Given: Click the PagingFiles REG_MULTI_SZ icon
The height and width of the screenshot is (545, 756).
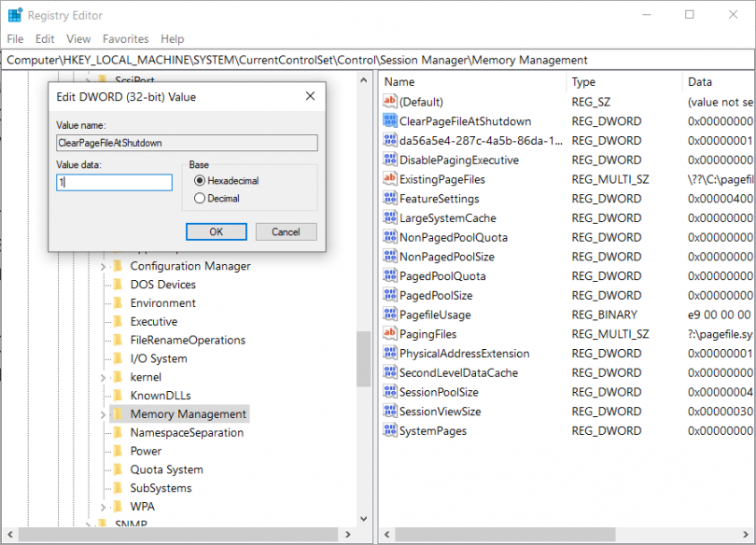Looking at the screenshot, I should (x=390, y=334).
